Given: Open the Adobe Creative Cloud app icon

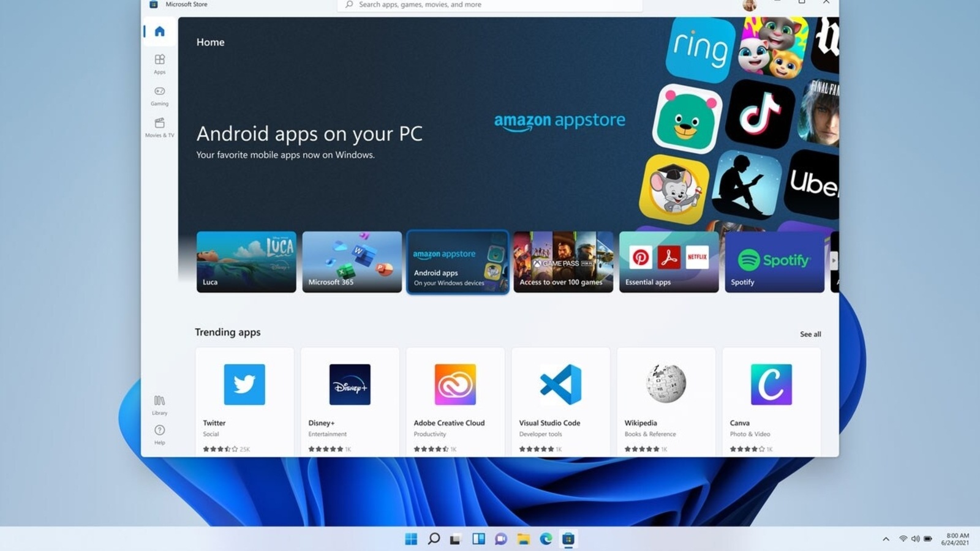Looking at the screenshot, I should (455, 384).
